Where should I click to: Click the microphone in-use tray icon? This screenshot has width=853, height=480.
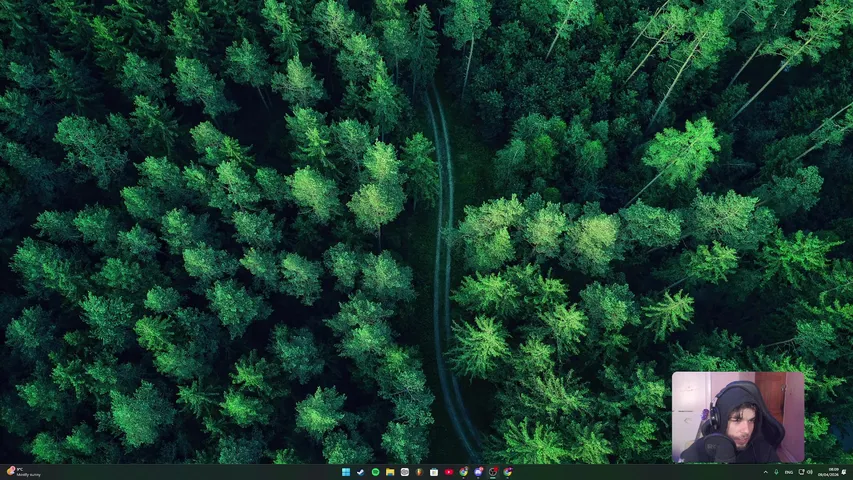tap(776, 472)
